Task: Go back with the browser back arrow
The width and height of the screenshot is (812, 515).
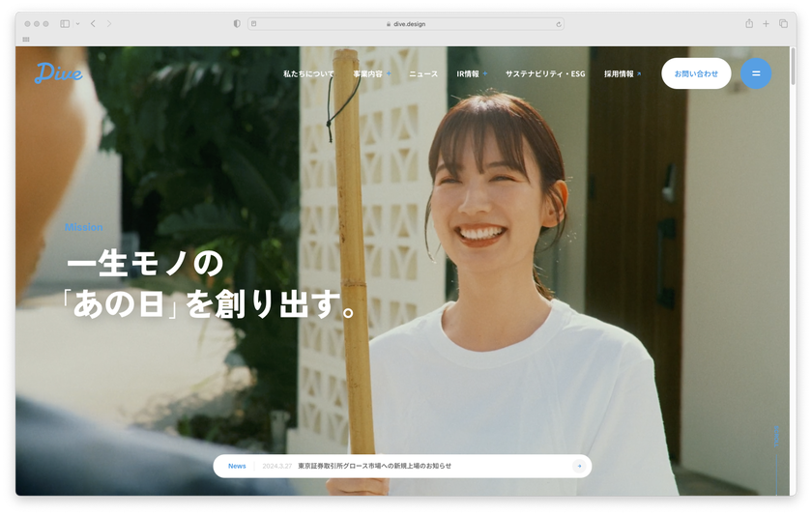Action: 93,24
